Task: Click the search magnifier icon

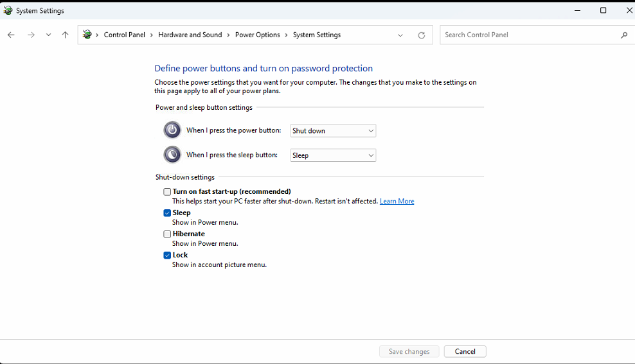Action: pos(623,35)
